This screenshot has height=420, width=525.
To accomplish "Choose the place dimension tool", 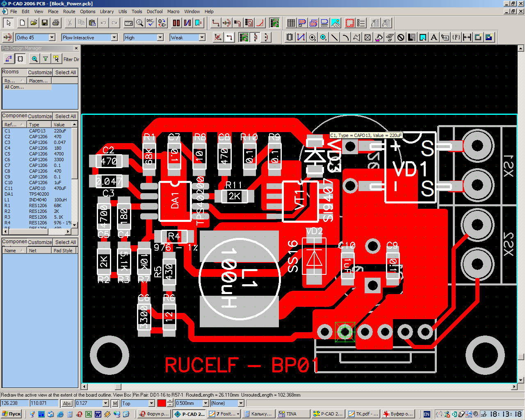I will click(467, 37).
